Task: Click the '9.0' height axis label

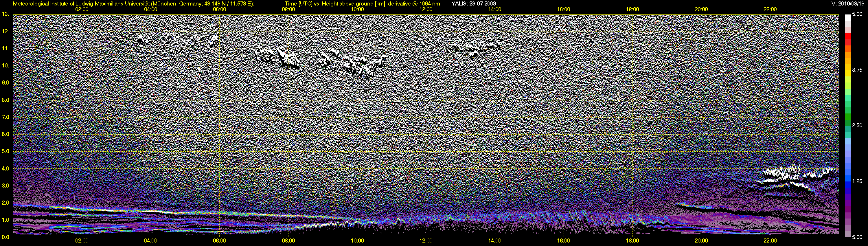Action: (5, 82)
